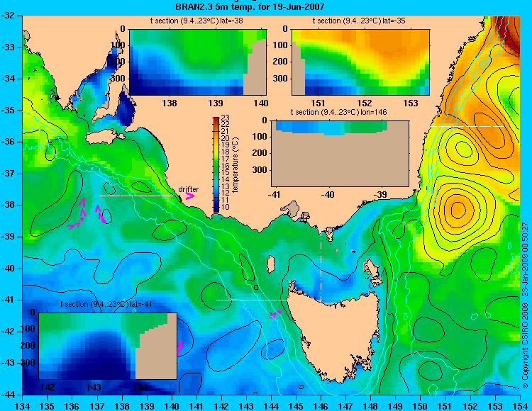Click King Island northwest of Tasmania
This screenshot has width=532, height=411.
pyautogui.click(x=271, y=264)
